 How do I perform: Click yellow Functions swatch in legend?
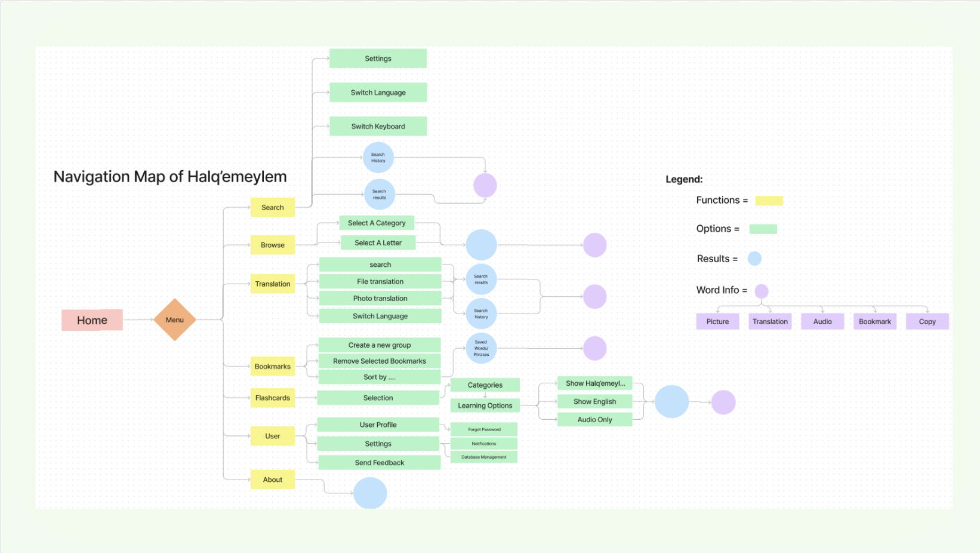click(769, 201)
